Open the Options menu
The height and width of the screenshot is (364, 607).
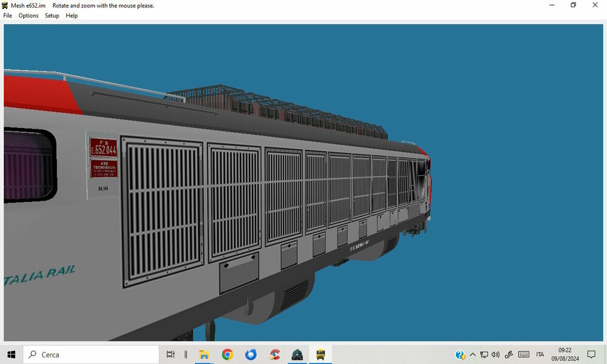tap(29, 16)
